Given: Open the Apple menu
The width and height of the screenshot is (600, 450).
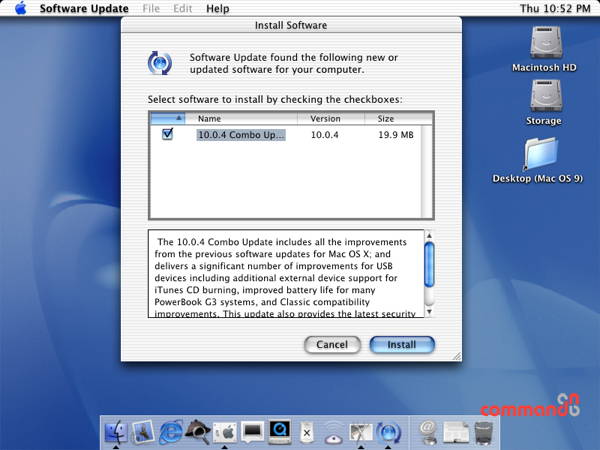Looking at the screenshot, I should point(21,8).
